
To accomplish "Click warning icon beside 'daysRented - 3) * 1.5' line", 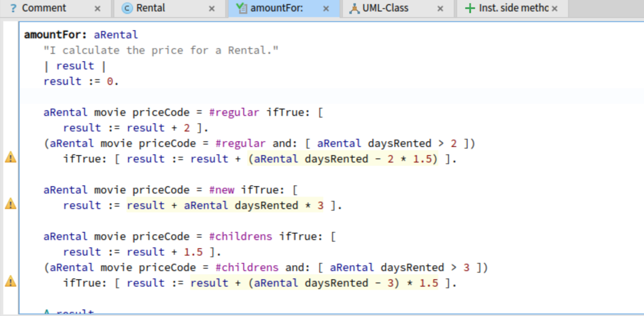I will click(11, 281).
